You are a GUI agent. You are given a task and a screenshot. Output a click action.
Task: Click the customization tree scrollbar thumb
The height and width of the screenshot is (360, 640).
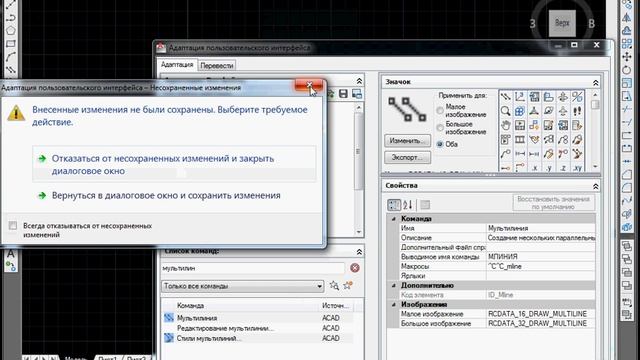pos(358,151)
